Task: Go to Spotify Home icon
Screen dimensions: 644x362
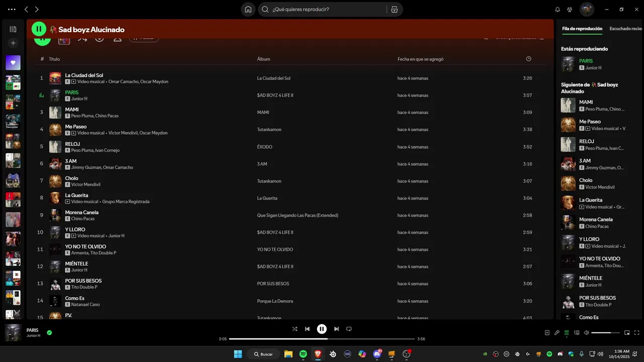Action: [248, 9]
